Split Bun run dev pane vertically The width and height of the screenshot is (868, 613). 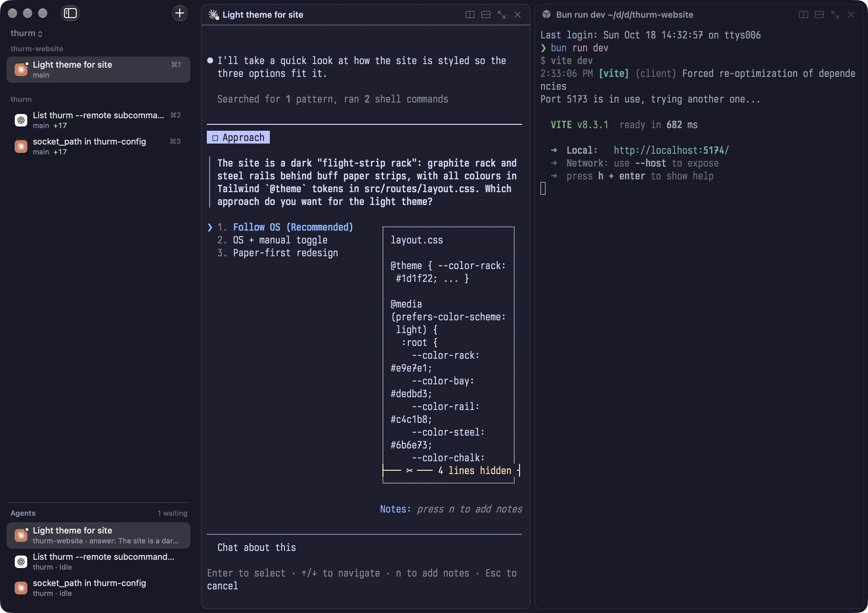(x=804, y=15)
